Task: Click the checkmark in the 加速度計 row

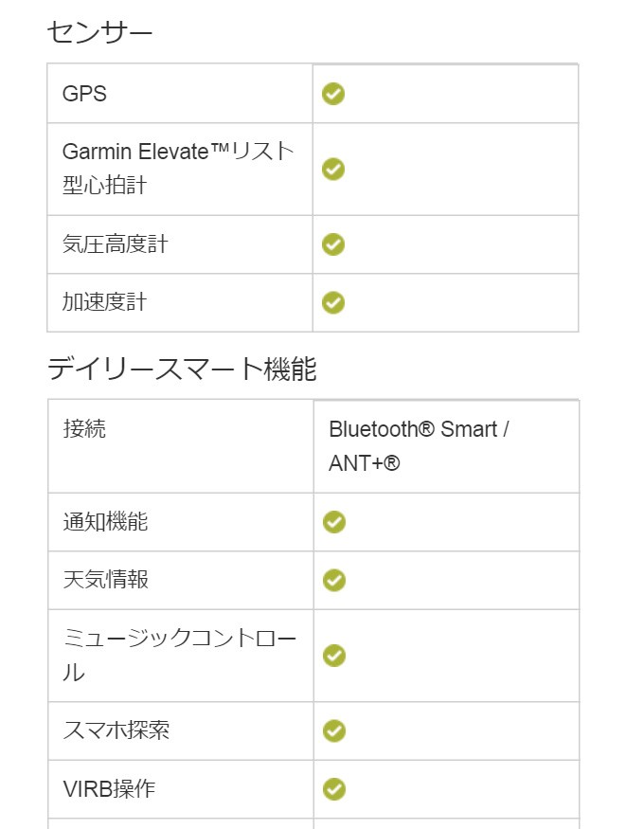Action: tap(333, 302)
